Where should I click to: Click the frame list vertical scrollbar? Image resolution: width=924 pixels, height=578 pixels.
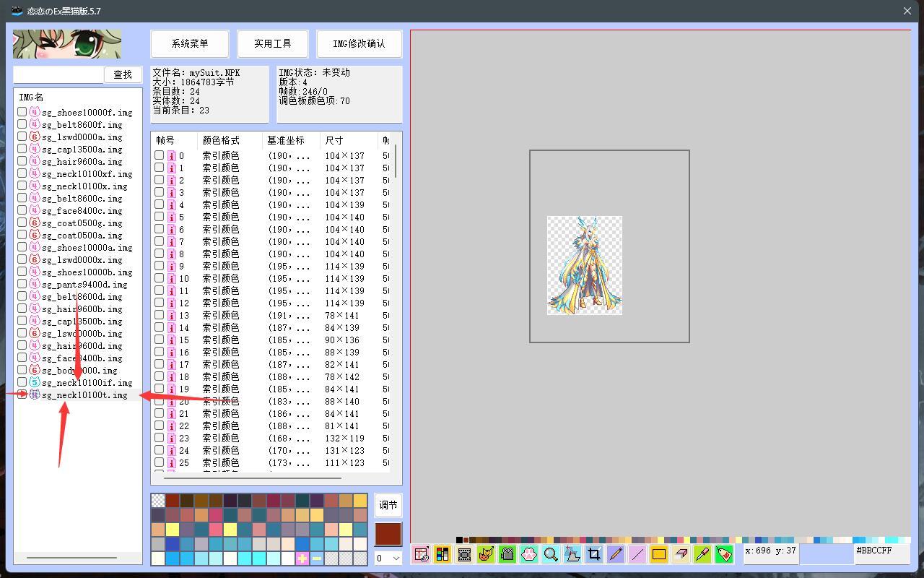[x=396, y=160]
